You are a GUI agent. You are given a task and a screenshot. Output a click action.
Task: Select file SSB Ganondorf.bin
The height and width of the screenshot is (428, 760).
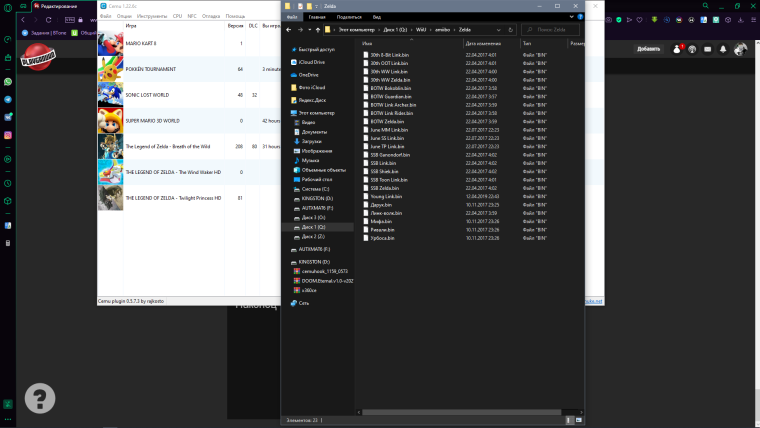tap(390, 155)
